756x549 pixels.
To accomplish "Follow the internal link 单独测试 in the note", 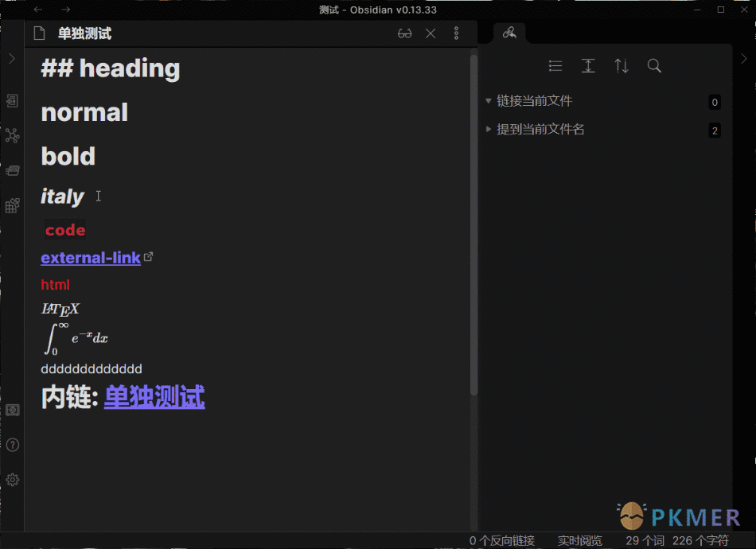I will [154, 397].
